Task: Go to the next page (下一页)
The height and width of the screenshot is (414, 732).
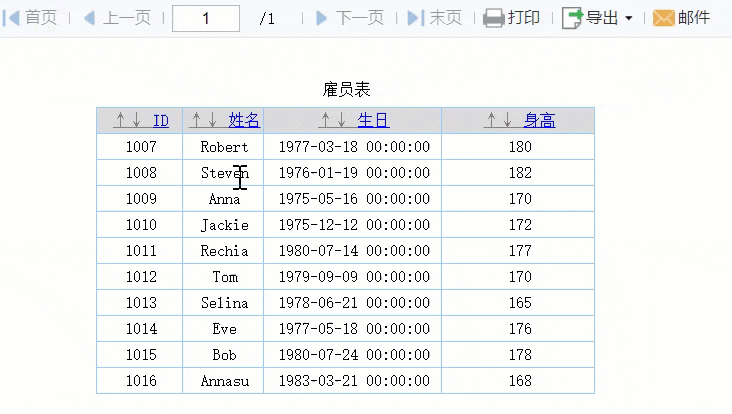Action: coord(350,18)
